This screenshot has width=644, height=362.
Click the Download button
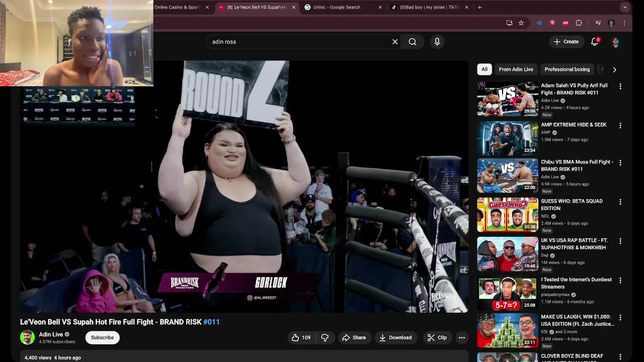[x=395, y=337]
